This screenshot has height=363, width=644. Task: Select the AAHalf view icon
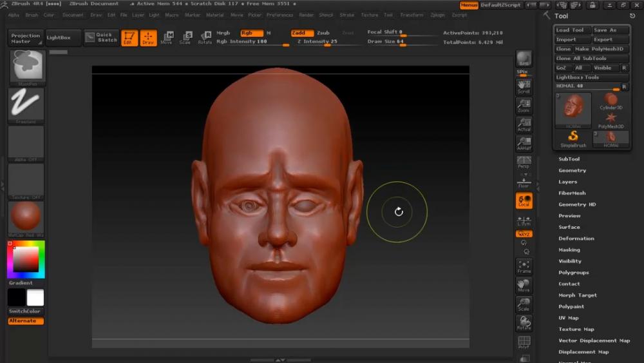[524, 144]
